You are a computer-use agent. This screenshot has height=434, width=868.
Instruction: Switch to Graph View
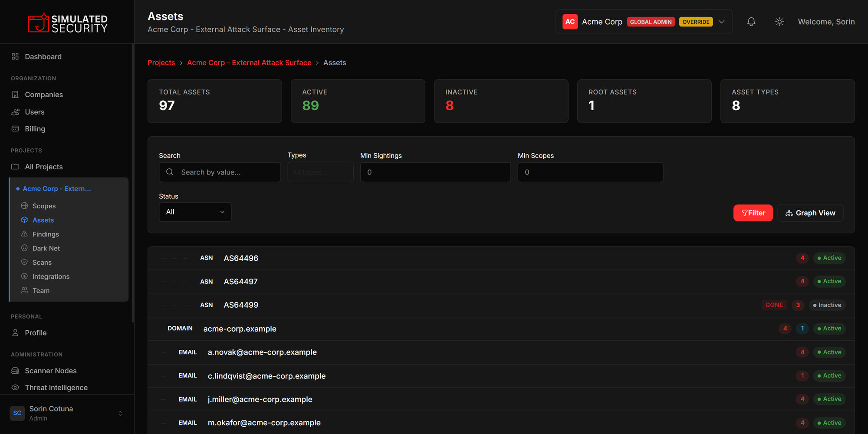pyautogui.click(x=810, y=213)
